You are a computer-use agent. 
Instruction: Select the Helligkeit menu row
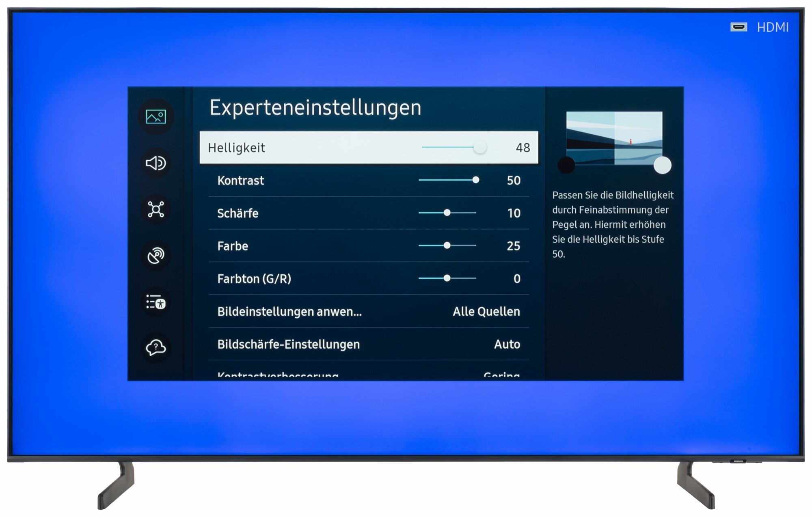tap(369, 148)
